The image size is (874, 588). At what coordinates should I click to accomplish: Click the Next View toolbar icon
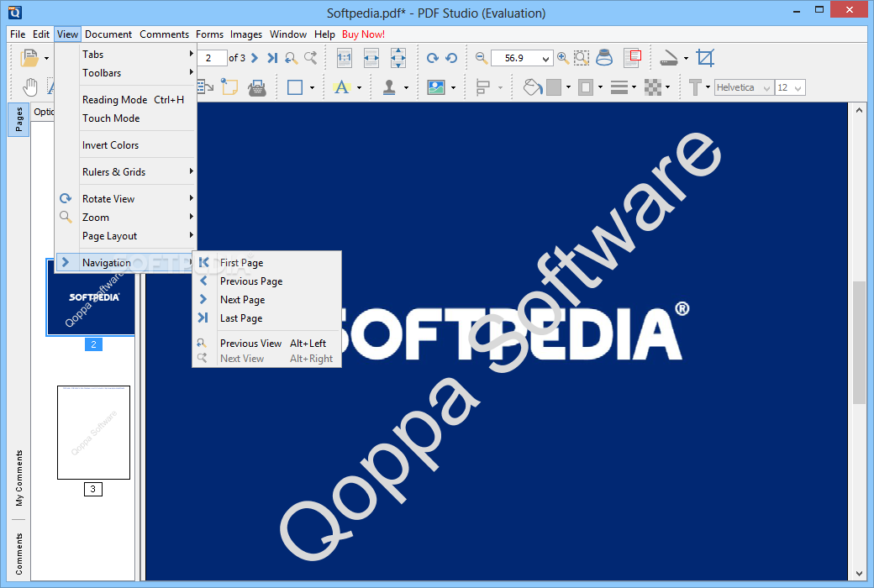pos(310,58)
